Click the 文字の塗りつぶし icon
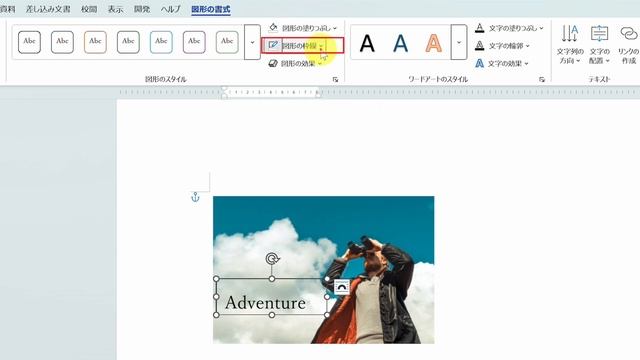640x360 pixels. pos(480,28)
